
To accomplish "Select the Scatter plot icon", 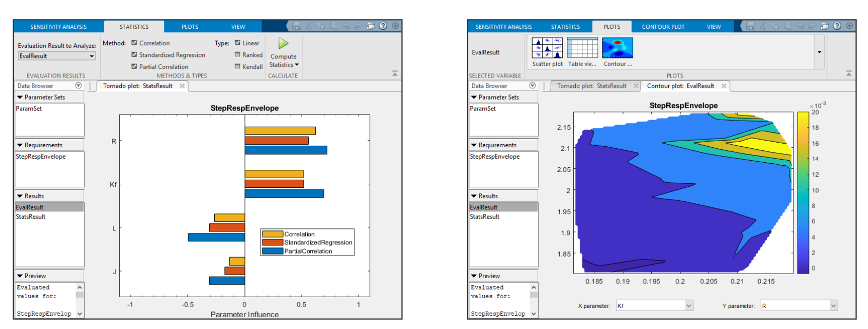I will point(547,48).
